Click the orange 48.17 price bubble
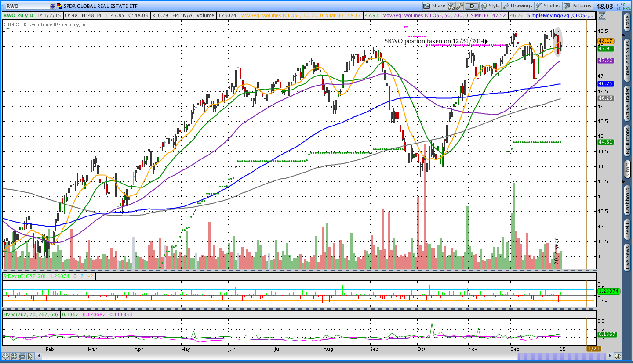Screen dimensions: 633x364 point(605,41)
